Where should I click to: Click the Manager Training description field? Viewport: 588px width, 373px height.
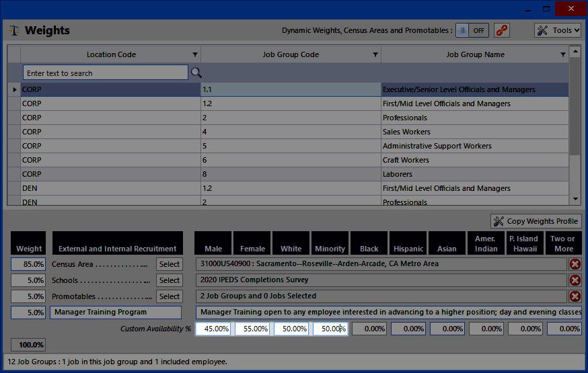click(x=388, y=312)
